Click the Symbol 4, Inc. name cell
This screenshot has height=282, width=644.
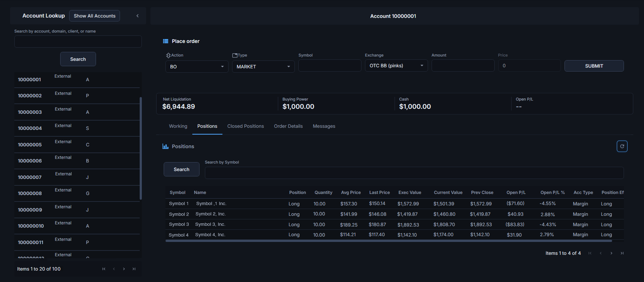[210, 235]
